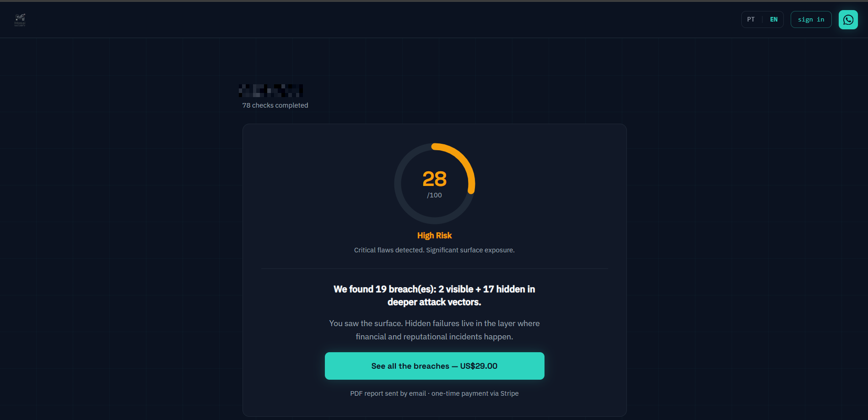This screenshot has height=420, width=868.
Task: Open the WhatsApp chat icon
Action: 848,20
